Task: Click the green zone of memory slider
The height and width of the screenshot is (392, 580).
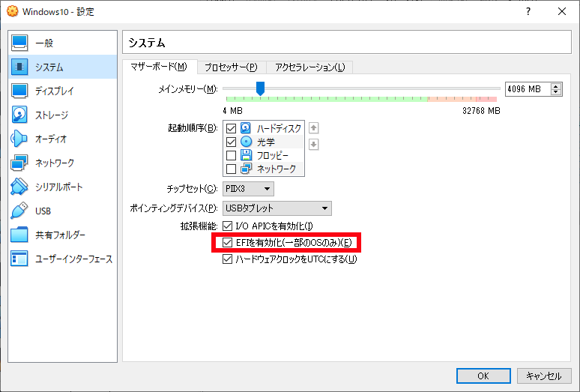Action: click(x=327, y=99)
